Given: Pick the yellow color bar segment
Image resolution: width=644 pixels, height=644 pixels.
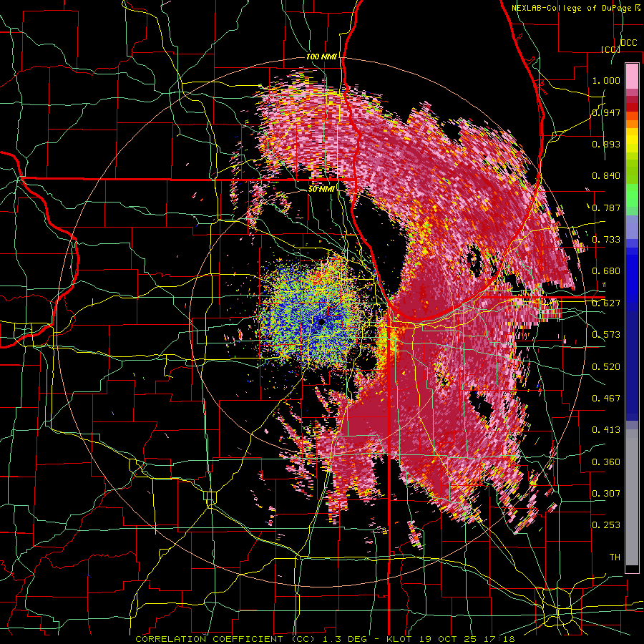Looking at the screenshot, I should pos(632,140).
